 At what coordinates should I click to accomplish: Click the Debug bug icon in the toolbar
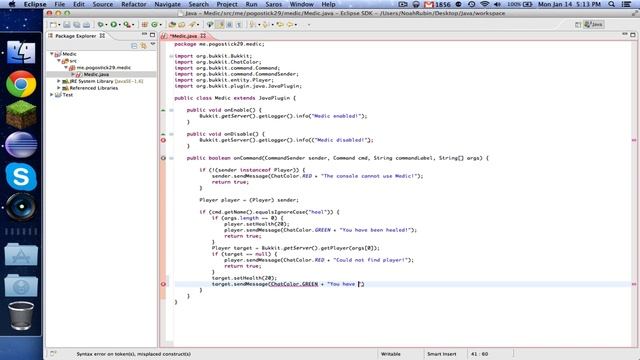tap(100, 25)
